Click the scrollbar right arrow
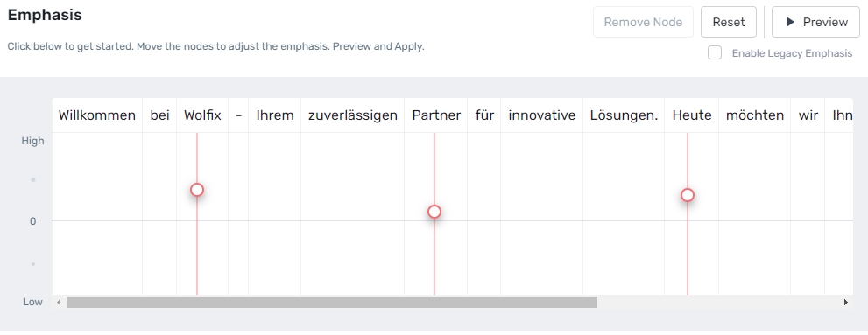Viewport: 868px width, 335px height. tap(846, 303)
